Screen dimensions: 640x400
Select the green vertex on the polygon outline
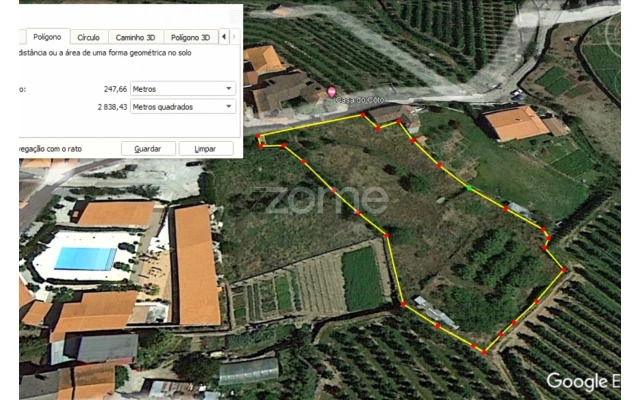pos(469,188)
